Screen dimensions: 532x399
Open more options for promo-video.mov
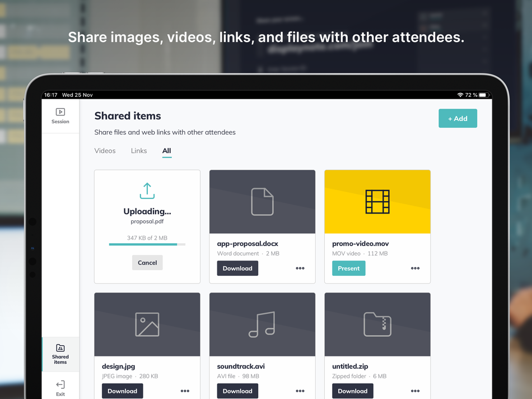416,268
